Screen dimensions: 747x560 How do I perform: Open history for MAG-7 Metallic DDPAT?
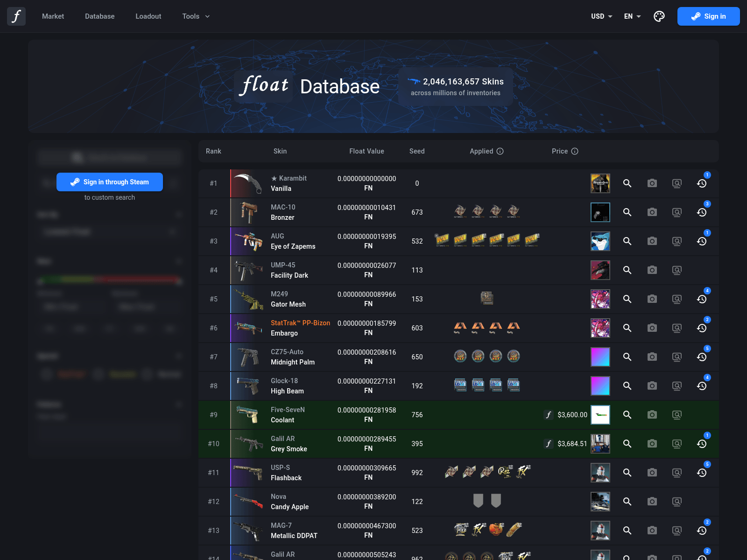pyautogui.click(x=702, y=531)
